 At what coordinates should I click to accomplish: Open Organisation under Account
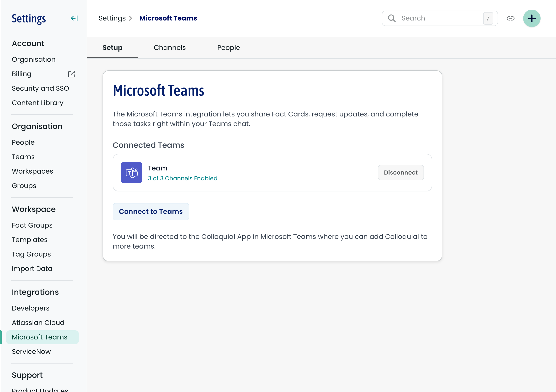click(34, 60)
